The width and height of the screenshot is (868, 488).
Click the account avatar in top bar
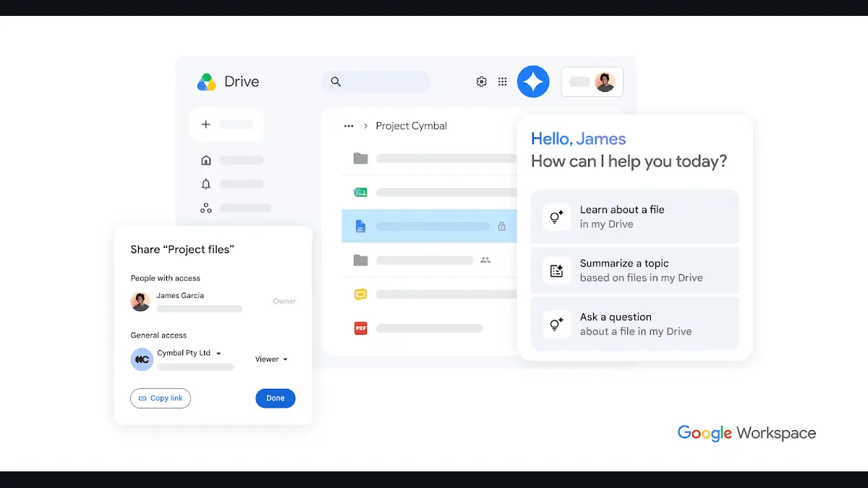605,82
